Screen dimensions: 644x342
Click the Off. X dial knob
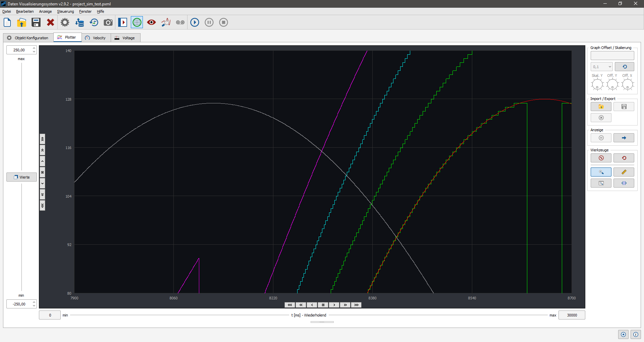pyautogui.click(x=628, y=85)
